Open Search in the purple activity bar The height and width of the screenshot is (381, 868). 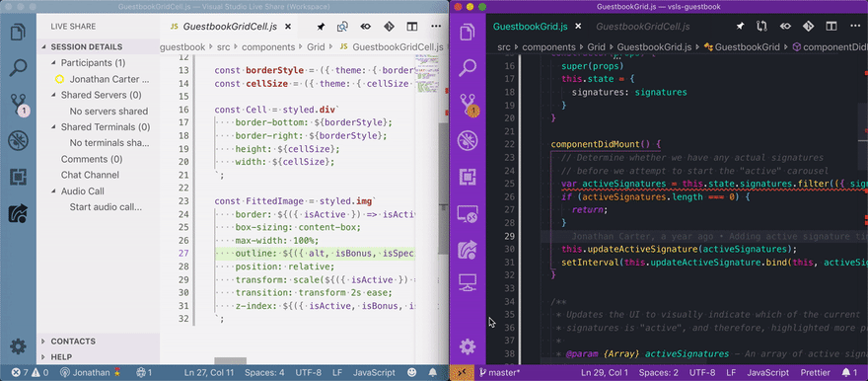(468, 68)
